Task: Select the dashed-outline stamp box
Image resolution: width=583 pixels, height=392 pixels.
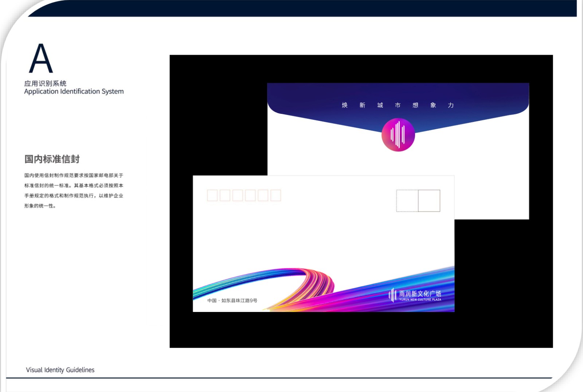Action: pyautogui.click(x=407, y=201)
